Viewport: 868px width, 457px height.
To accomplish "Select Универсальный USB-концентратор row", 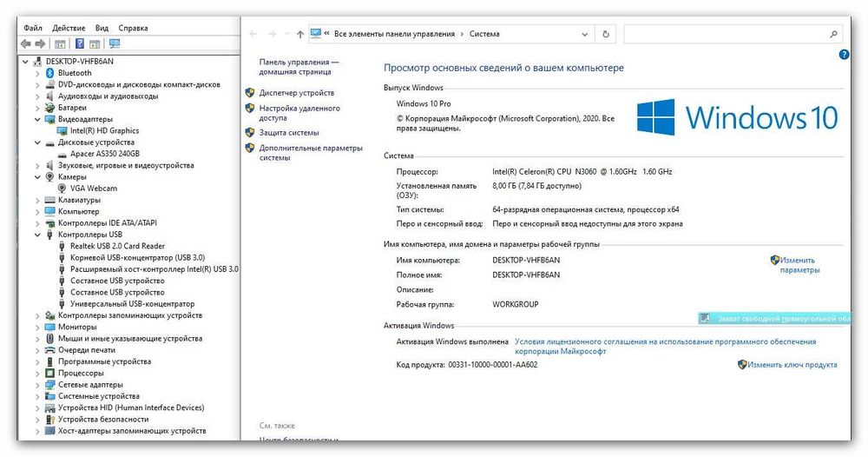I will [x=132, y=303].
